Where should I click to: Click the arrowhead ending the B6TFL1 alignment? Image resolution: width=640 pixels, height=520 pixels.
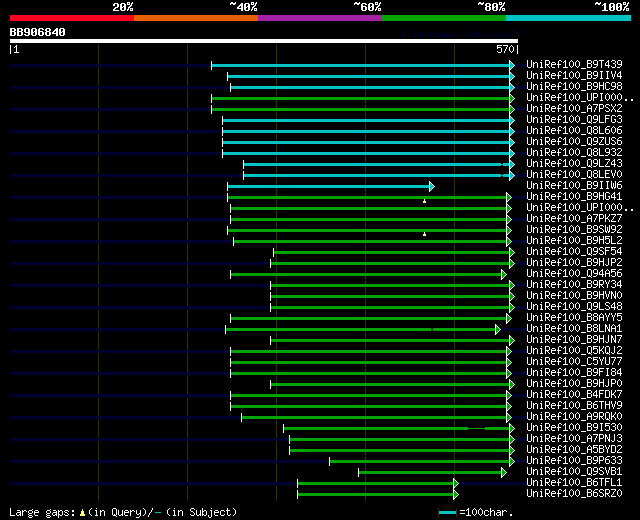tap(456, 484)
